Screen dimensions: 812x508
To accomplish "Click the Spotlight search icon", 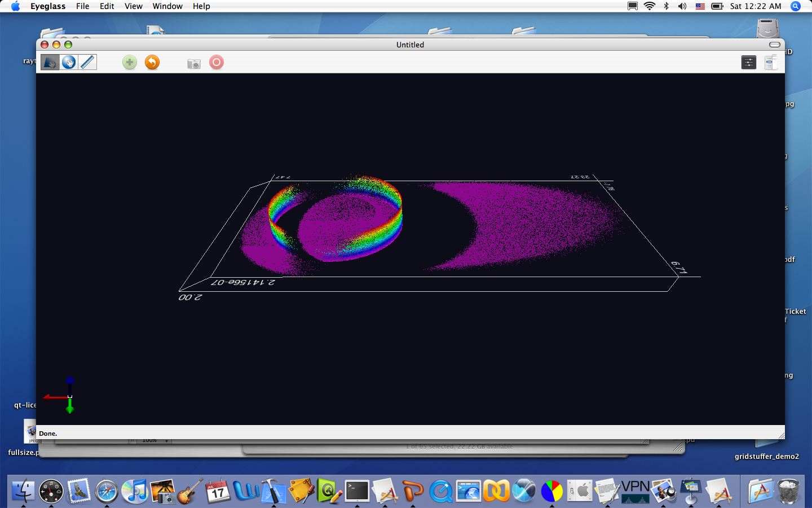I will tap(796, 6).
